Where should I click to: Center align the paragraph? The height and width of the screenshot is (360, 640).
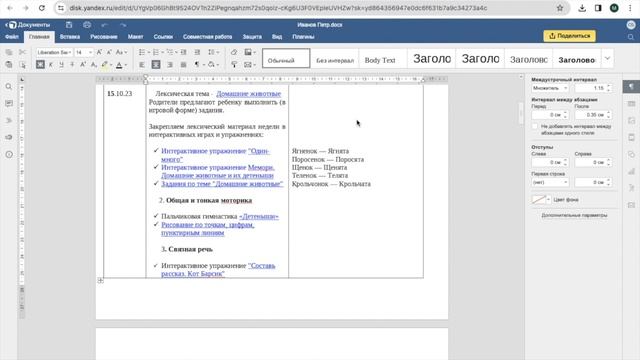156,64
